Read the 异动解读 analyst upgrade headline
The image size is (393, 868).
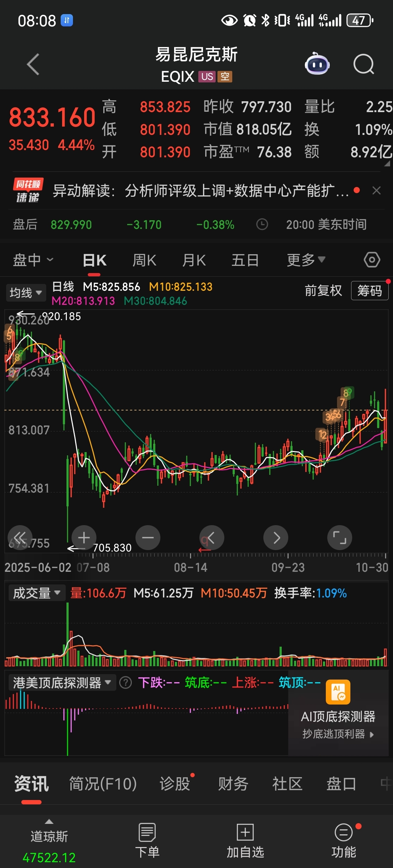[x=201, y=190]
